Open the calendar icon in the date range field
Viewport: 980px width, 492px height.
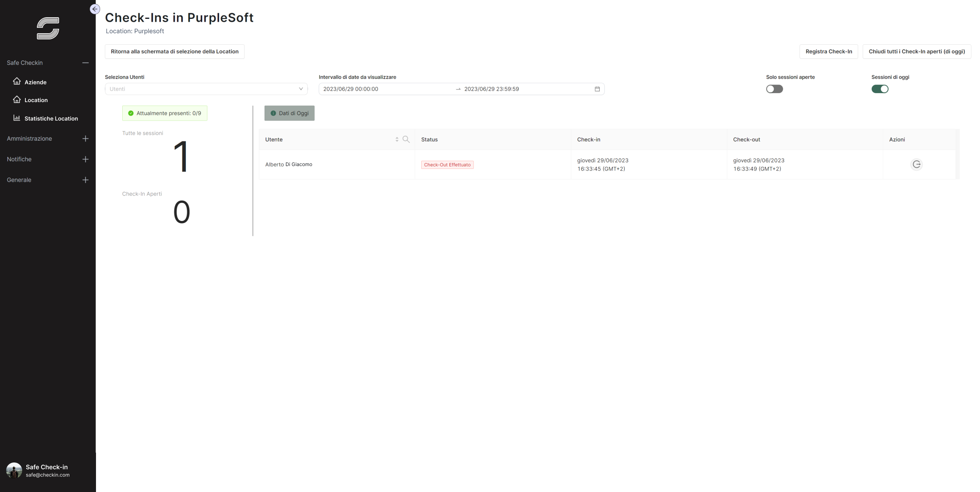pos(597,89)
